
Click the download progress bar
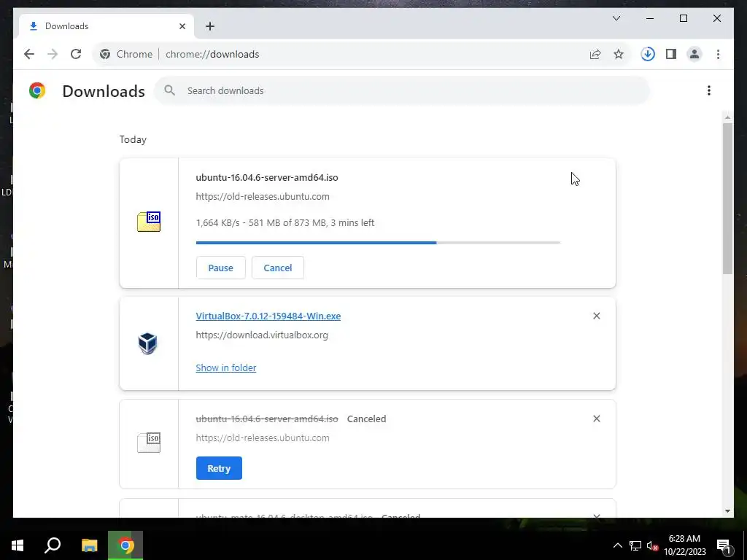379,243
